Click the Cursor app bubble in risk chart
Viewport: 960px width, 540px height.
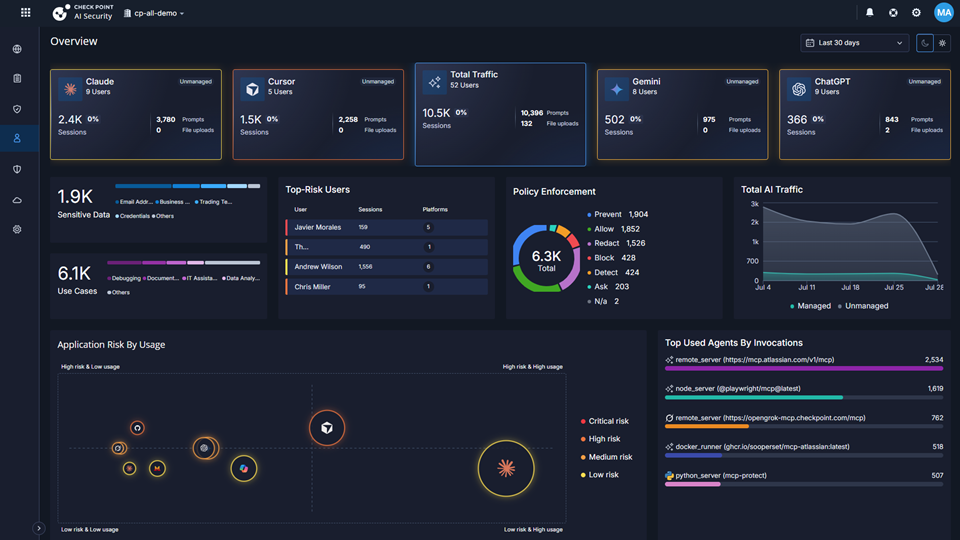pos(327,427)
